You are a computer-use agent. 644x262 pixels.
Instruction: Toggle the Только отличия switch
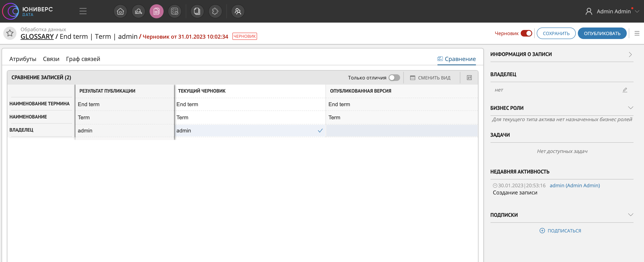(x=394, y=78)
